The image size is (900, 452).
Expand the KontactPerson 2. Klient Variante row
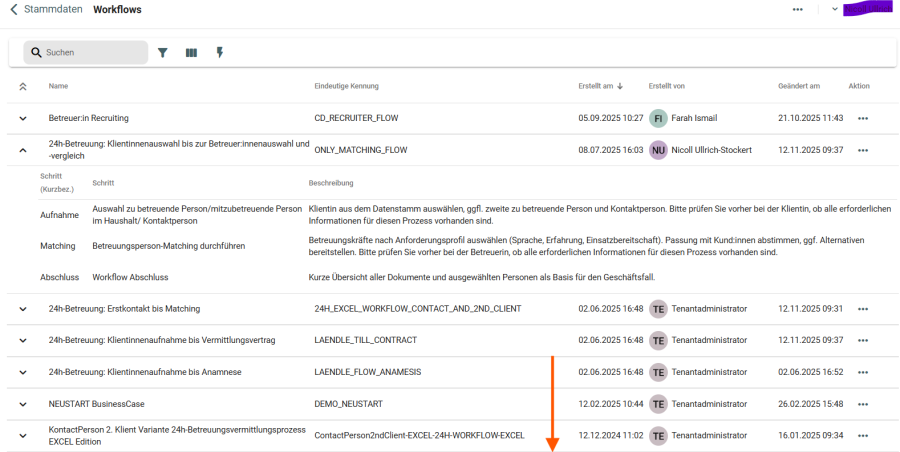coord(23,436)
